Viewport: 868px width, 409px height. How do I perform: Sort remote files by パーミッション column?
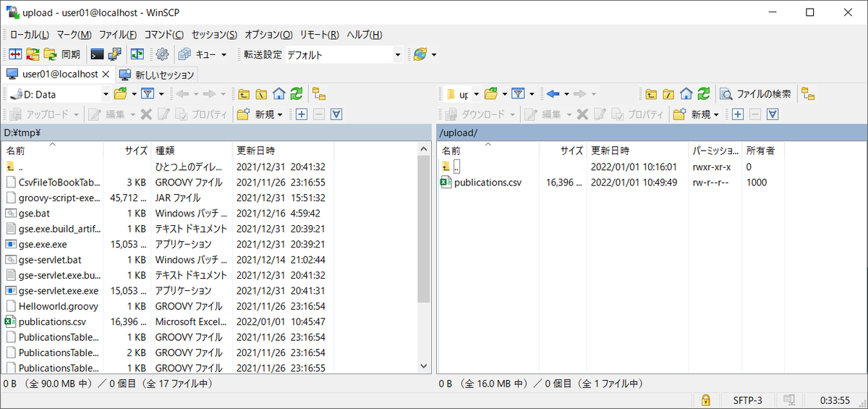coord(715,151)
